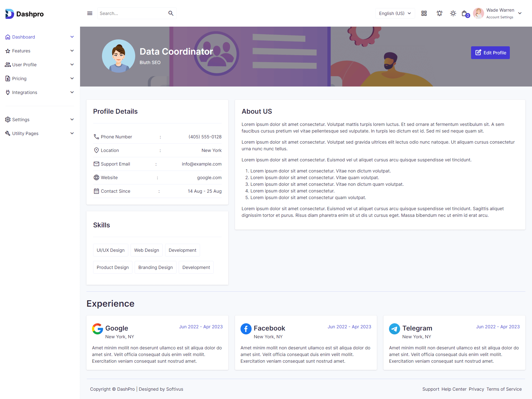Click the Google logo in Experience
This screenshot has width=532, height=399.
coord(98,329)
